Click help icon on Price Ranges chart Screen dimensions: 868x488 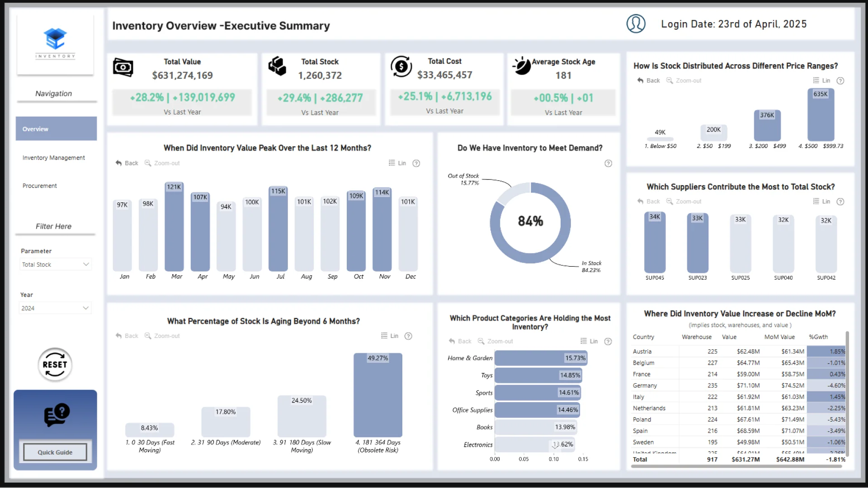click(x=840, y=81)
